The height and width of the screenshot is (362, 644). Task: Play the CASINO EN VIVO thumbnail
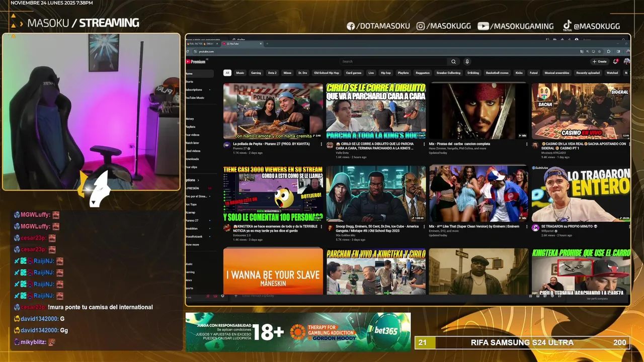click(581, 111)
